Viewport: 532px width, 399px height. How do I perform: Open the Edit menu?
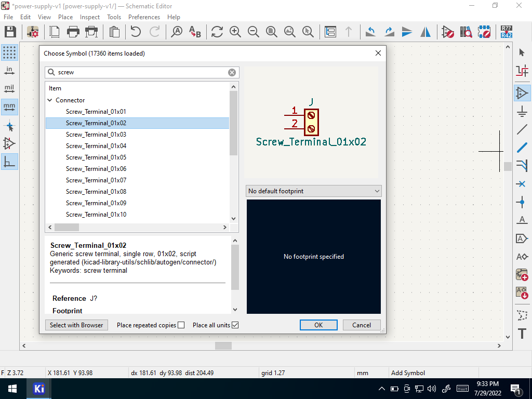point(25,17)
